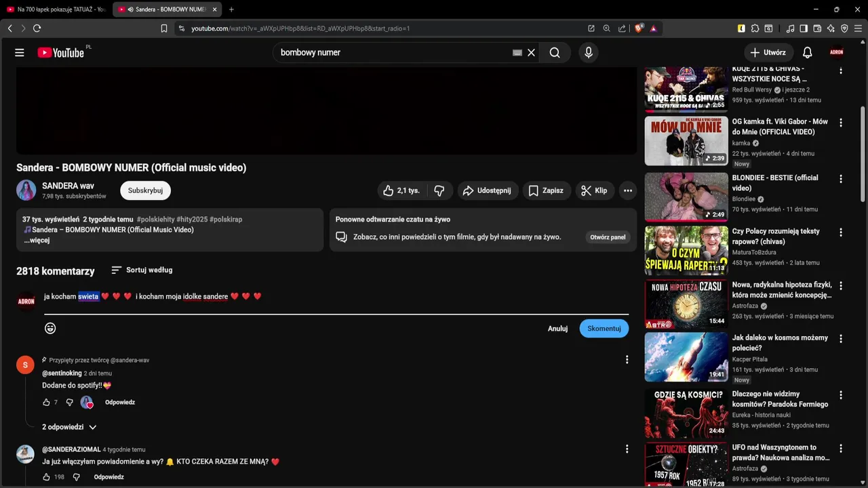
Task: Open emoji picker in comment box
Action: tap(50, 328)
